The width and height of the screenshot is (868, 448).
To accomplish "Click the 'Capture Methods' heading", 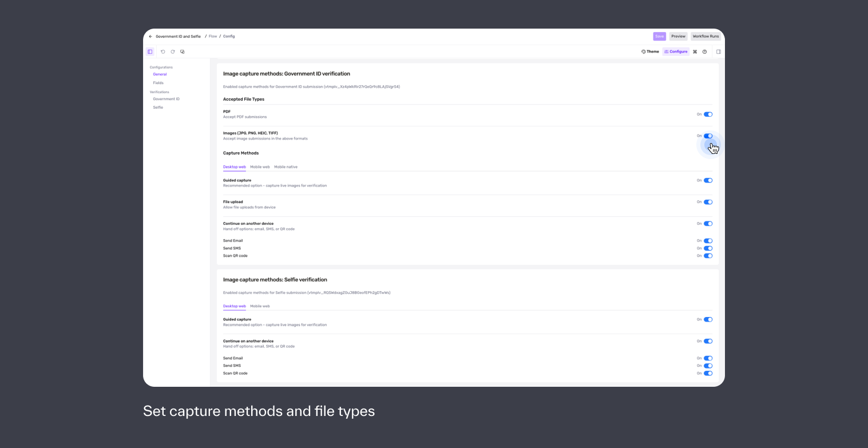I will [x=241, y=153].
